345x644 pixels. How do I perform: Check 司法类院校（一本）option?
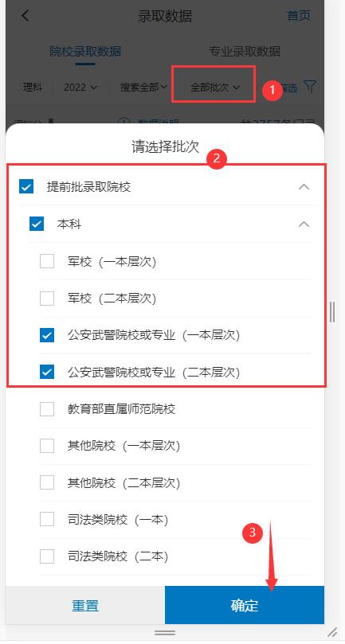(x=47, y=520)
